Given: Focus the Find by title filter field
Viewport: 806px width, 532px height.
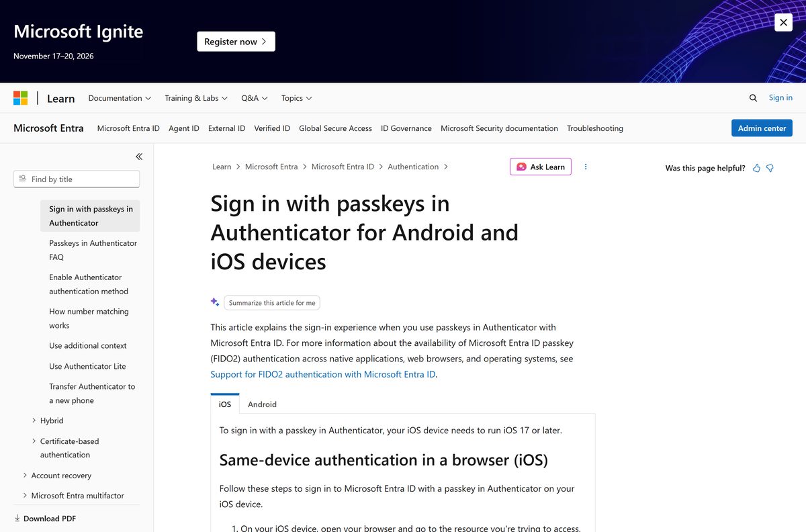Looking at the screenshot, I should pos(77,179).
